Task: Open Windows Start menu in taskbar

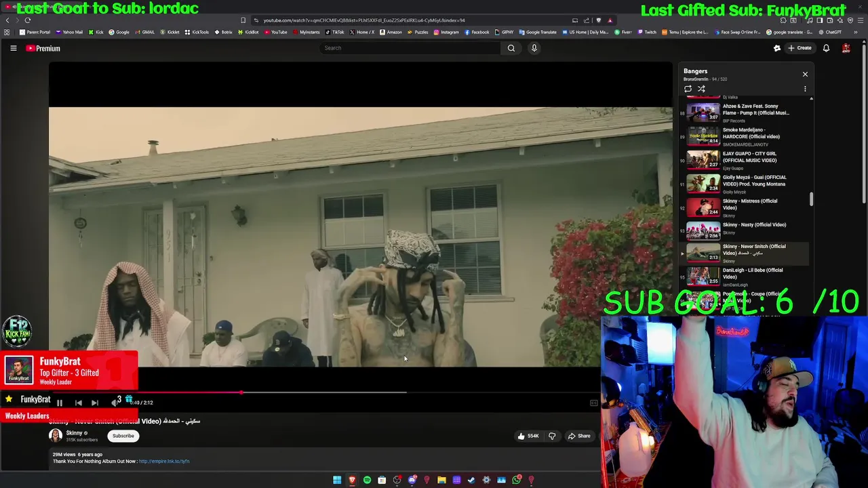Action: click(x=337, y=480)
